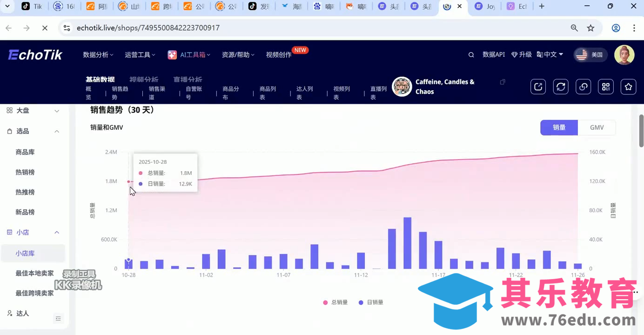Open the 中文 language dropdown
Image resolution: width=644 pixels, height=335 pixels.
pyautogui.click(x=550, y=54)
